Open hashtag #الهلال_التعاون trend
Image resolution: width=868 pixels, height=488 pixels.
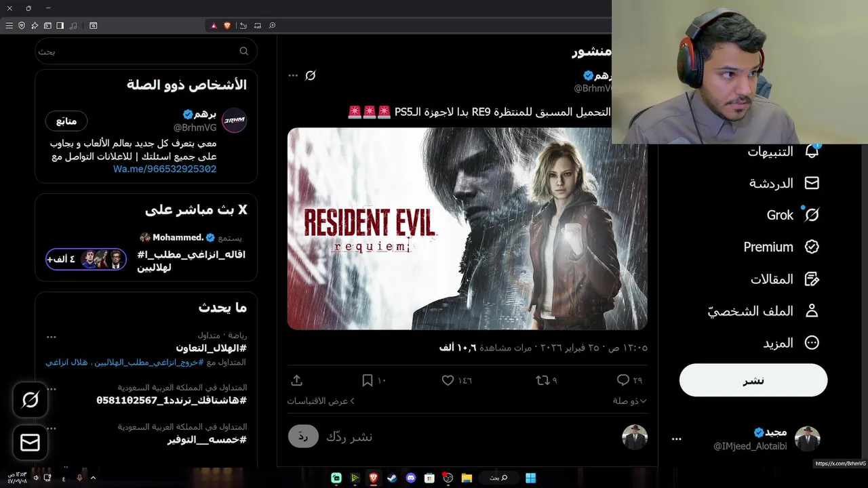click(211, 348)
